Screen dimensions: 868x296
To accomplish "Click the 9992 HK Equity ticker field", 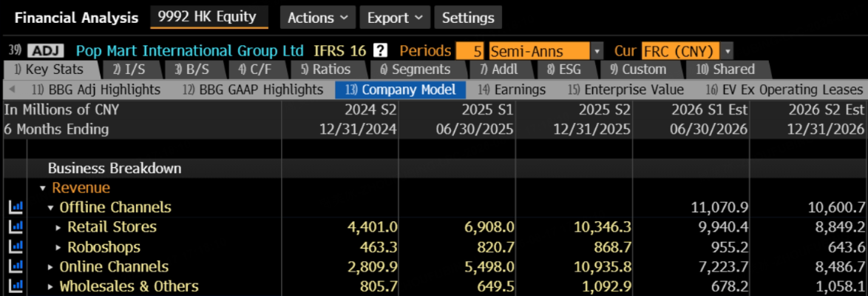I will tap(209, 16).
